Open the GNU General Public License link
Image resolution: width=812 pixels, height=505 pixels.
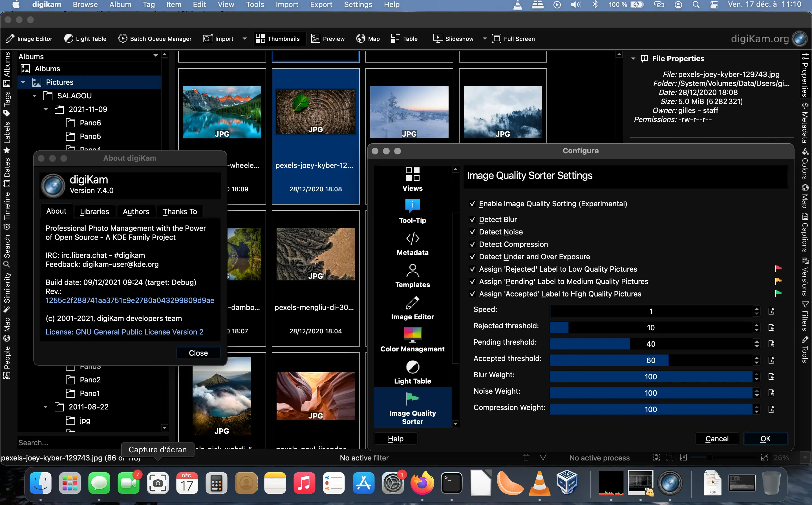pyautogui.click(x=124, y=332)
